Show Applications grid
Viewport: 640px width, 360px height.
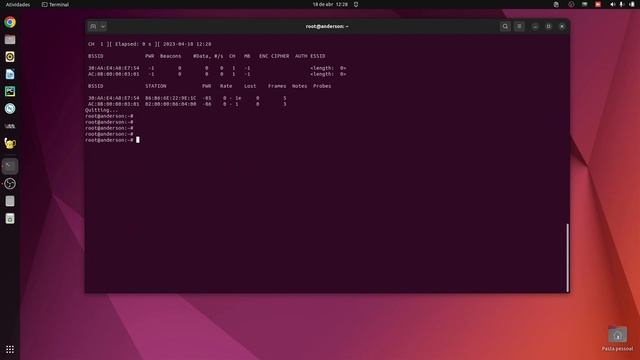[x=10, y=349]
